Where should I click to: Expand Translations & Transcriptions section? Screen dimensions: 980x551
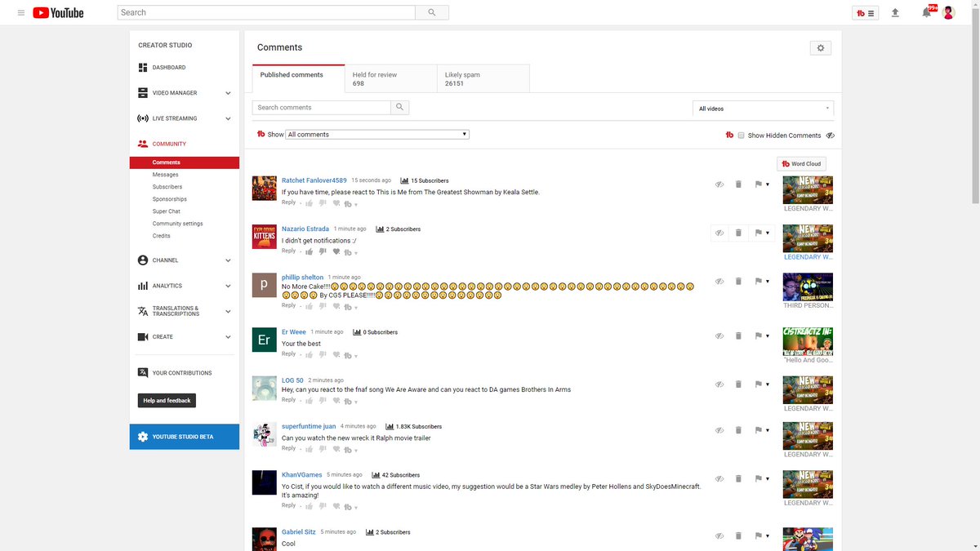[x=228, y=311]
